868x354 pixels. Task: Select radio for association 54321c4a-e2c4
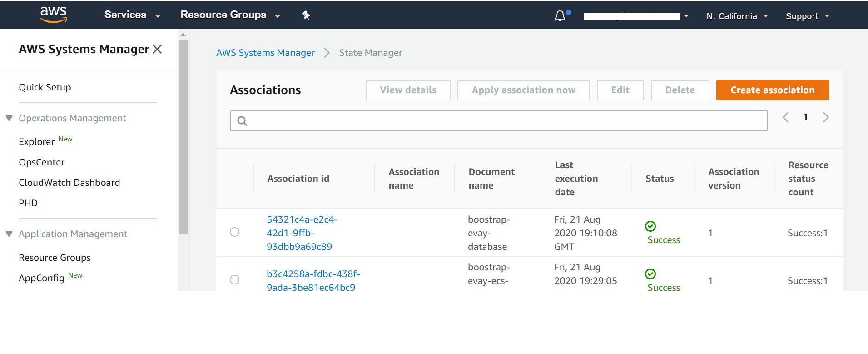point(234,232)
